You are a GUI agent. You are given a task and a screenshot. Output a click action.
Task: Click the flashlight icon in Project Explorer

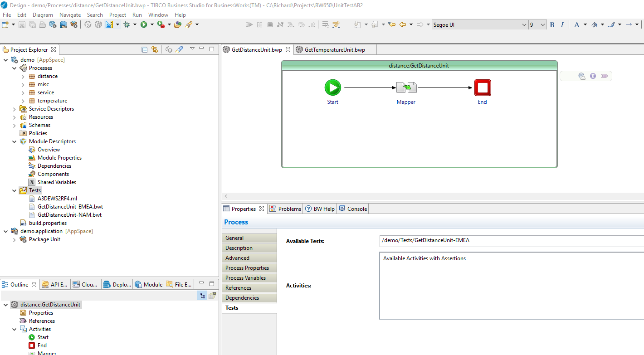[x=179, y=49]
